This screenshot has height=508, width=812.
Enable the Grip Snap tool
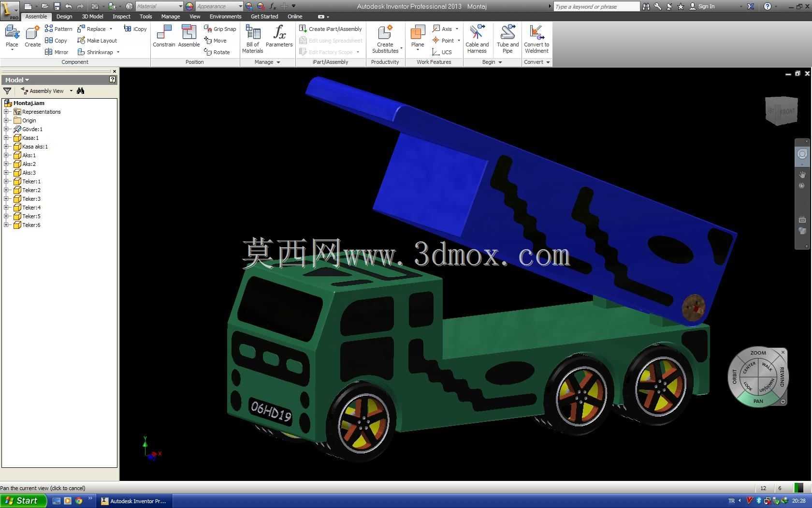[x=220, y=29]
